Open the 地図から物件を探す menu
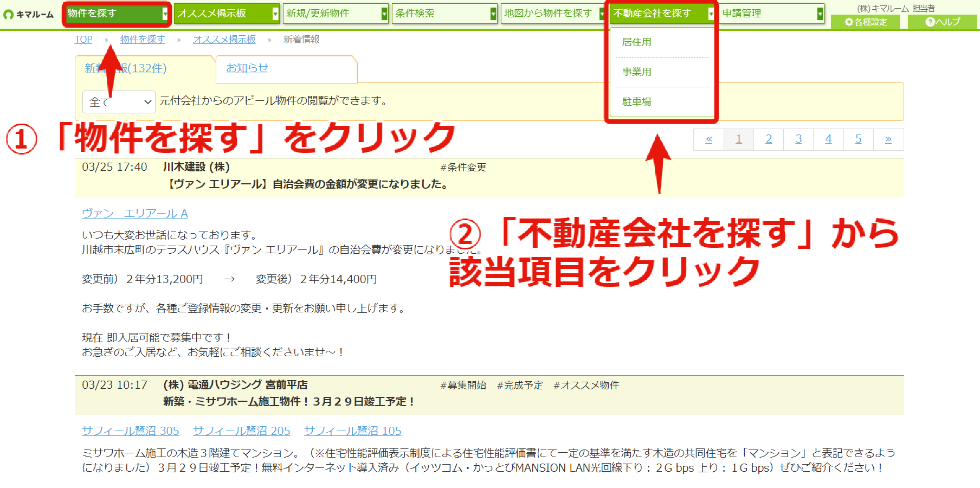Viewport: 980px width, 488px height. (553, 14)
